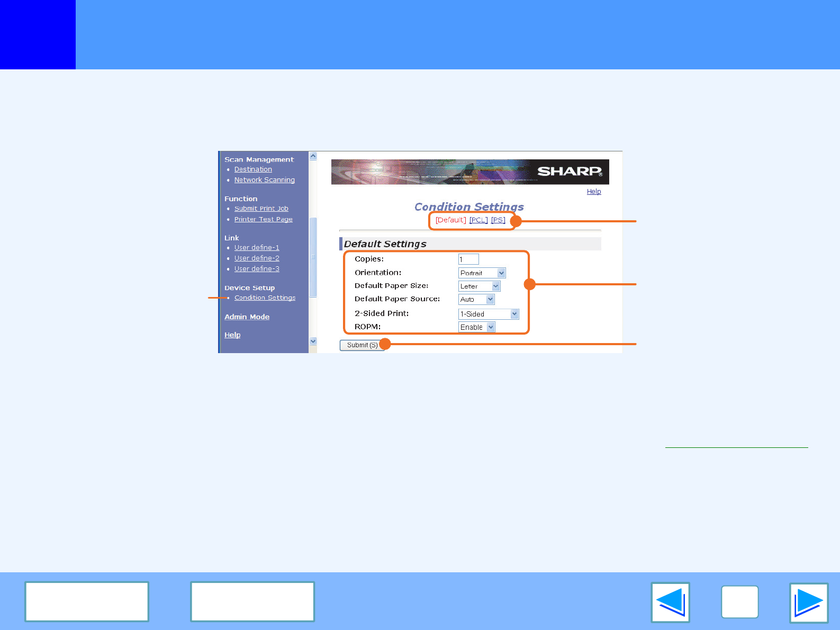Expand the Default Paper Source dropdown
840x630 pixels.
click(476, 300)
